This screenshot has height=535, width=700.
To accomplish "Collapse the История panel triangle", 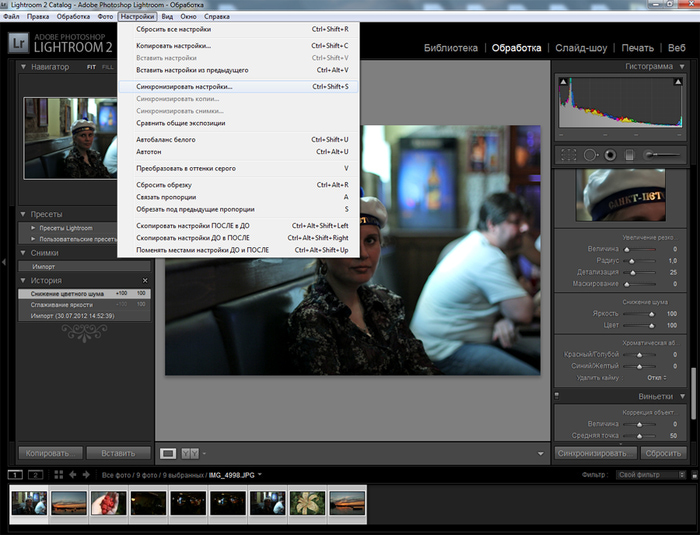I will tap(23, 280).
